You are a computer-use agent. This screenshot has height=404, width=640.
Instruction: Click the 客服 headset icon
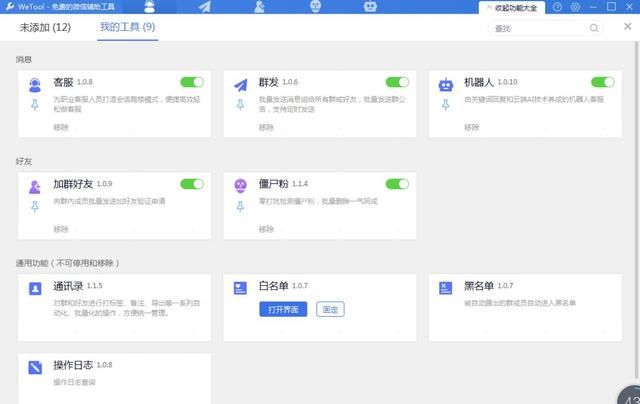pos(35,85)
